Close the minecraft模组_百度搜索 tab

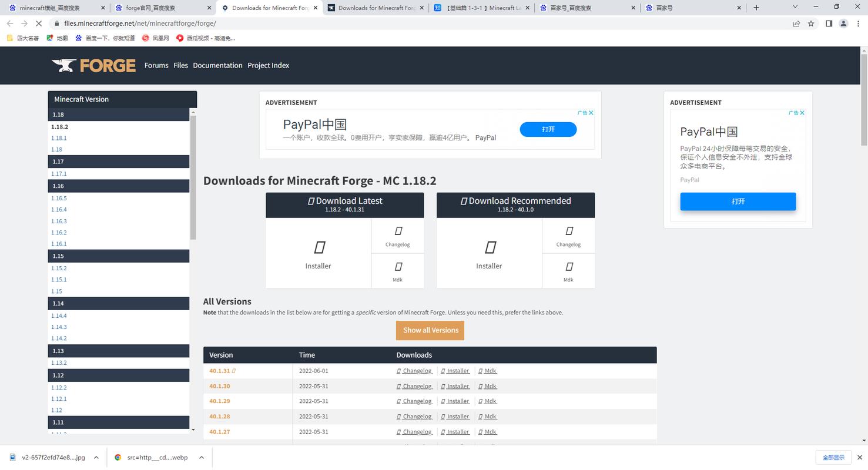(103, 8)
